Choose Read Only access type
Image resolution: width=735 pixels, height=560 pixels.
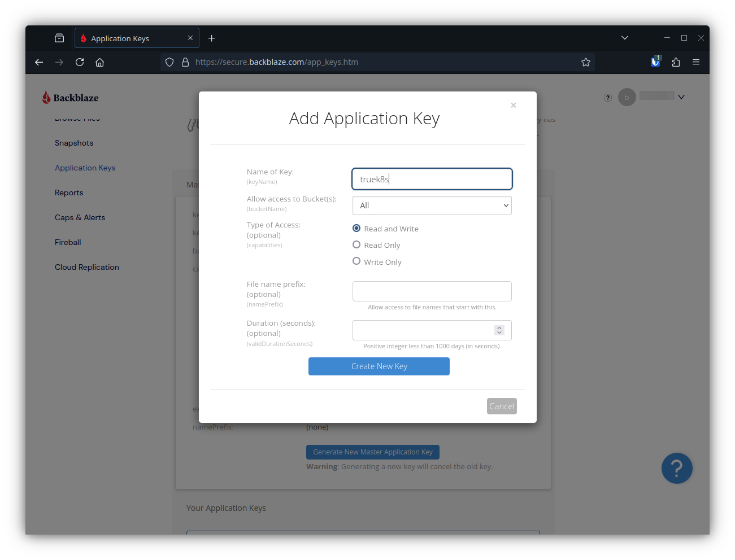click(x=356, y=244)
